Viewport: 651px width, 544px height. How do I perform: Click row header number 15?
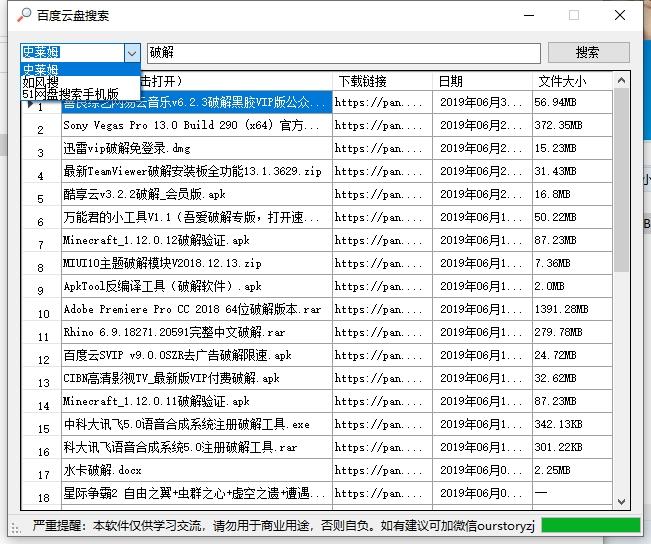click(41, 424)
